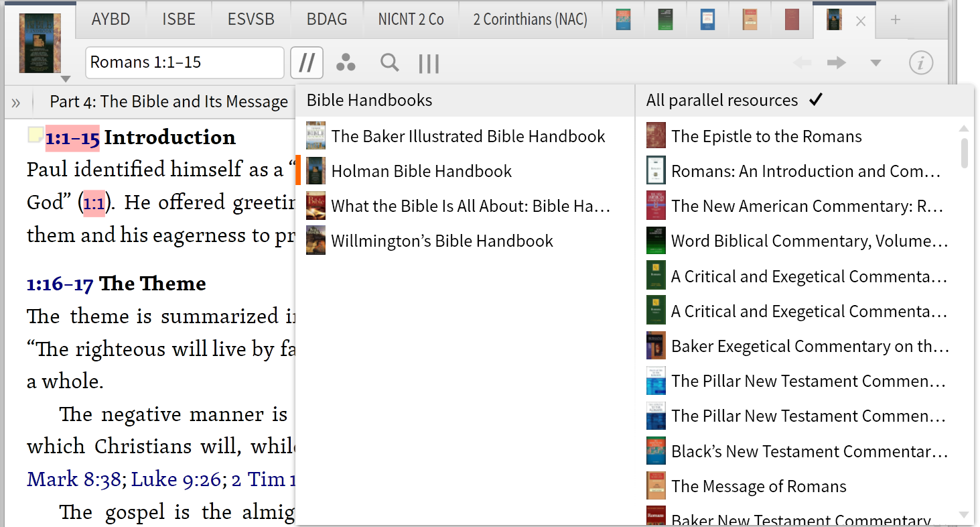This screenshot has height=527, width=980.
Task: Go back with the left arrow
Action: click(802, 63)
